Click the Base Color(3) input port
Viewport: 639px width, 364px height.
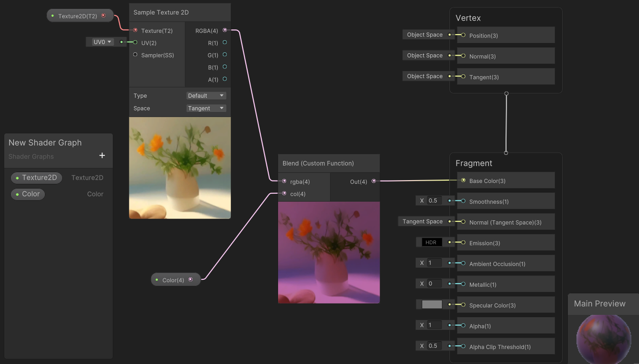click(x=463, y=180)
